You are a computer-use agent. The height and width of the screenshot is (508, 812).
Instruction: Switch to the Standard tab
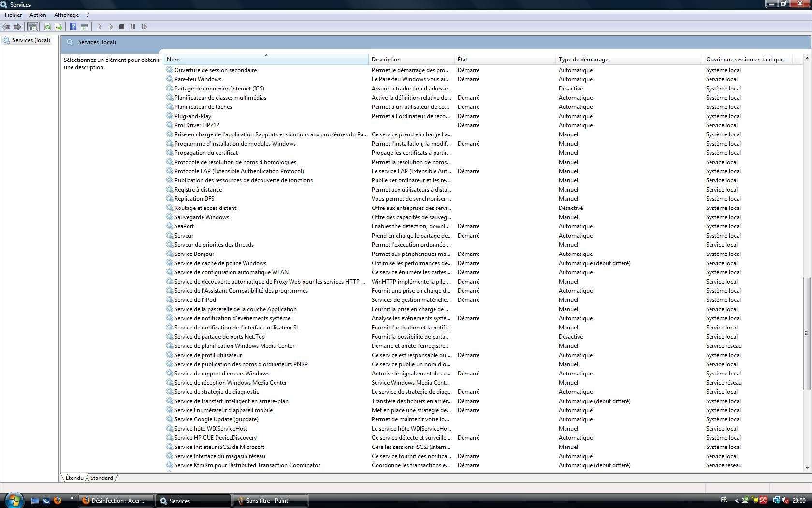[101, 478]
